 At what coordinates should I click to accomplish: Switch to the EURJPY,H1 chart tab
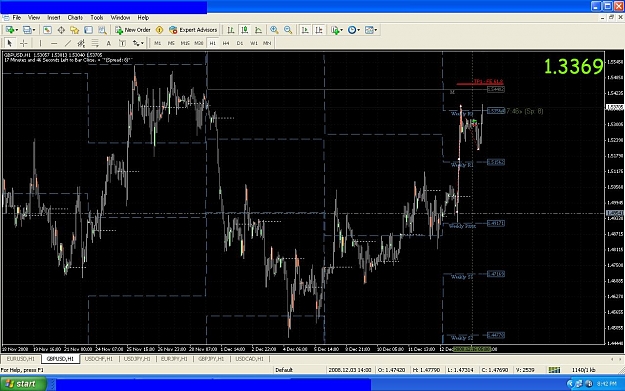pyautogui.click(x=174, y=359)
